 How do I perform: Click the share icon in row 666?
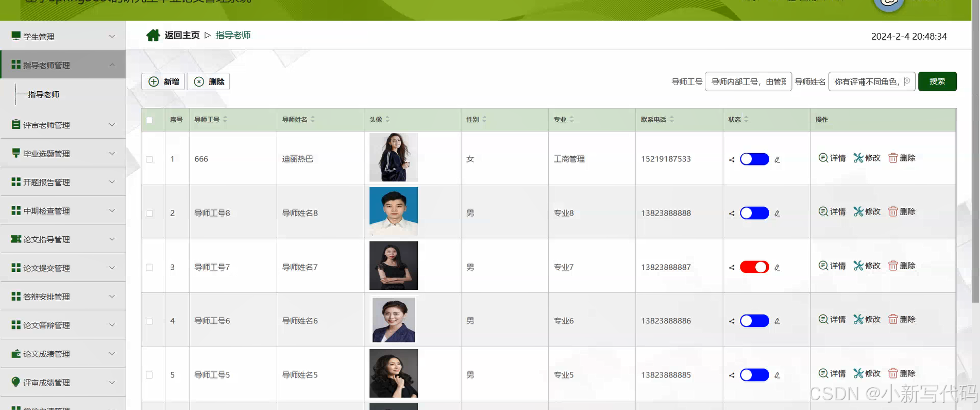732,160
